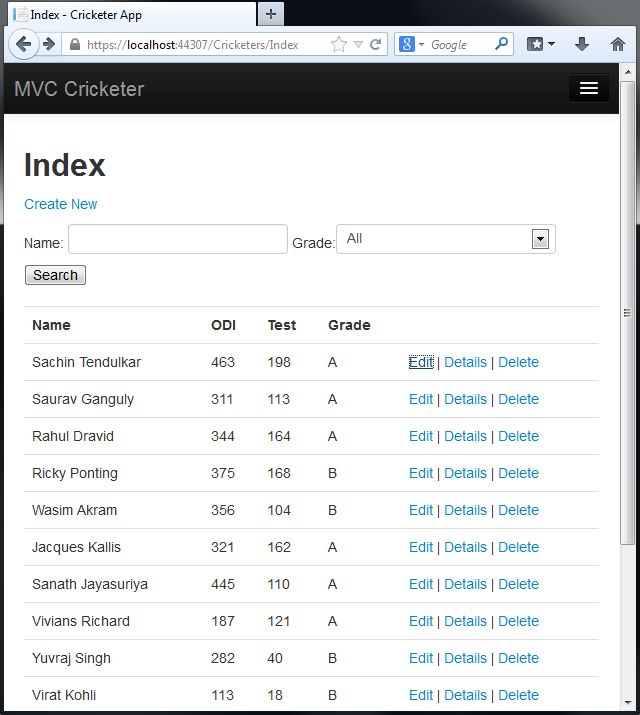This screenshot has width=640, height=715.
Task: Delete the Wasim Akram record
Action: [518, 510]
